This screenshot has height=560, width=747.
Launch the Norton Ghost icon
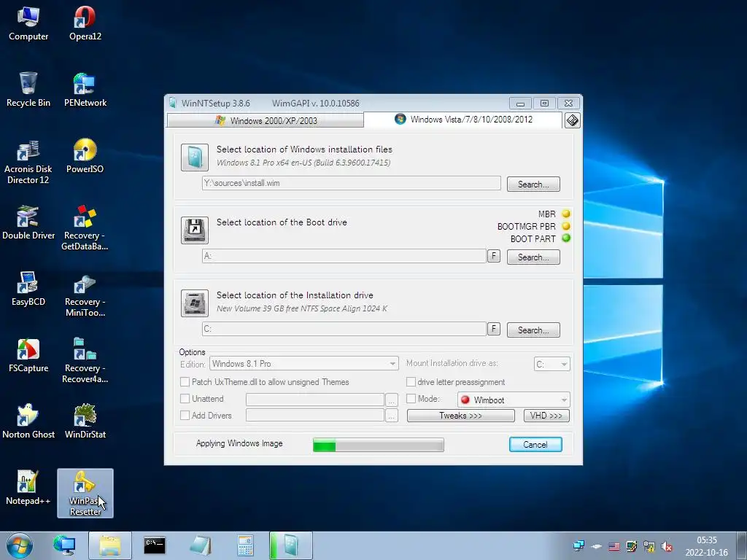coord(28,421)
